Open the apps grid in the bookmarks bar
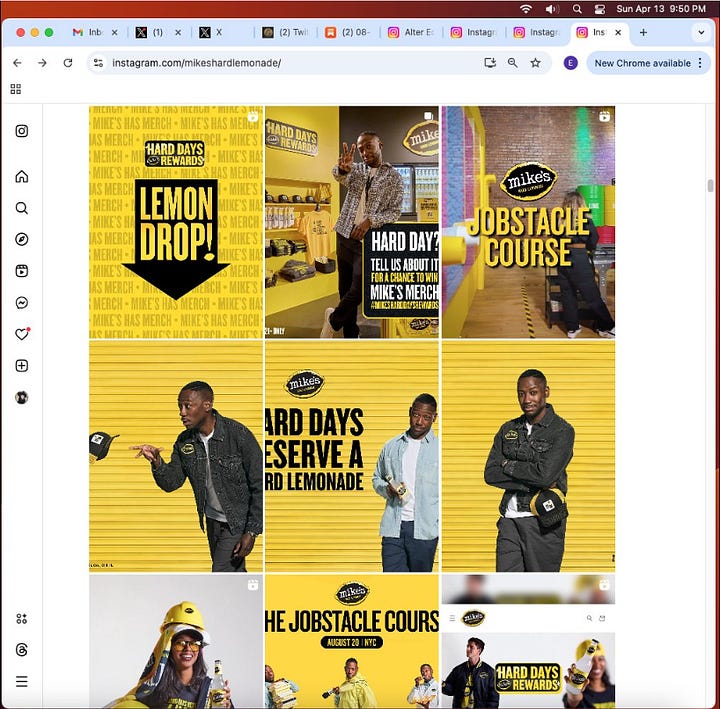Image resolution: width=720 pixels, height=709 pixels. (x=16, y=89)
